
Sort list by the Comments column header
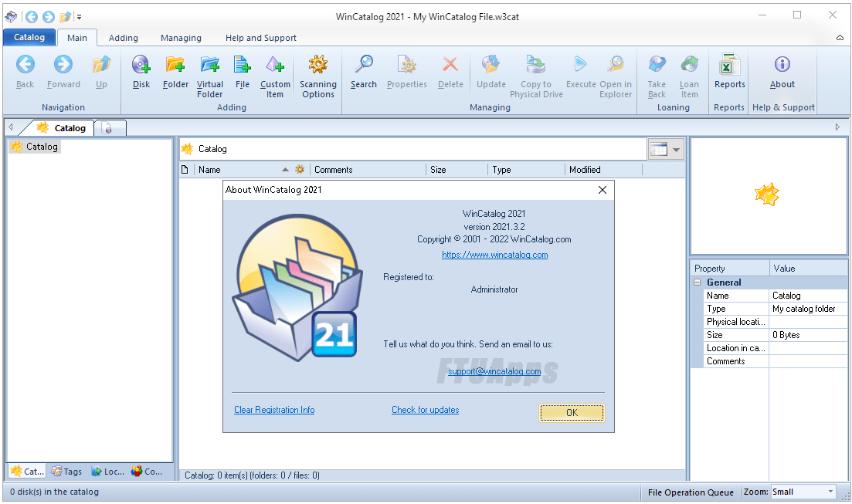click(368, 170)
